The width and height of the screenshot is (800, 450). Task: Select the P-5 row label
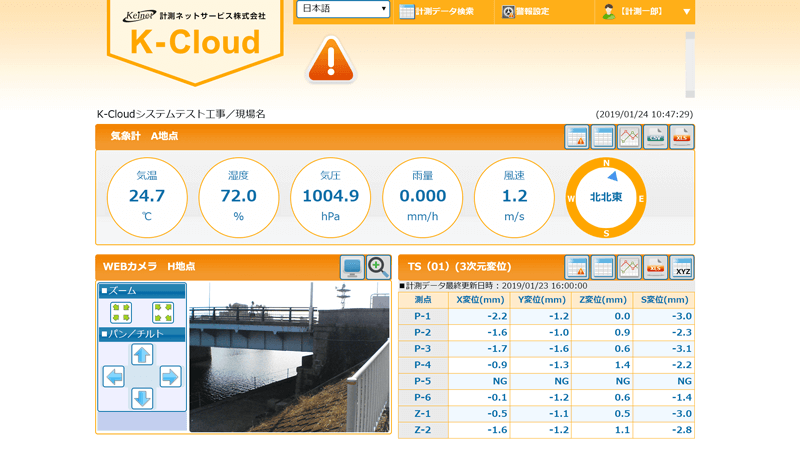[x=423, y=381]
